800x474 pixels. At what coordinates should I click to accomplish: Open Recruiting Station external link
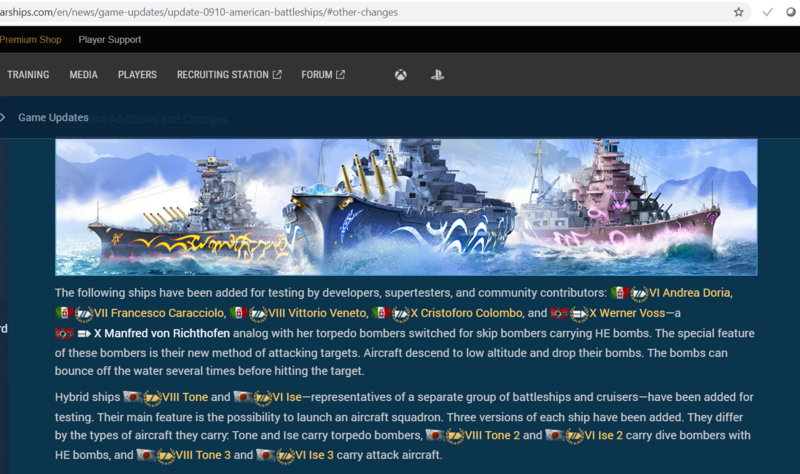point(229,75)
